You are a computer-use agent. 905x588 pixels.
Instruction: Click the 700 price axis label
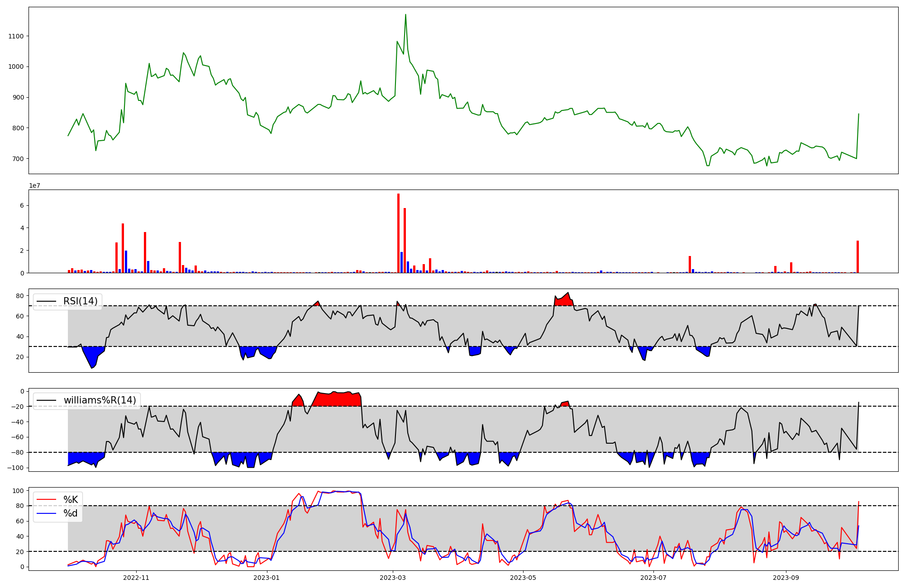coord(18,159)
